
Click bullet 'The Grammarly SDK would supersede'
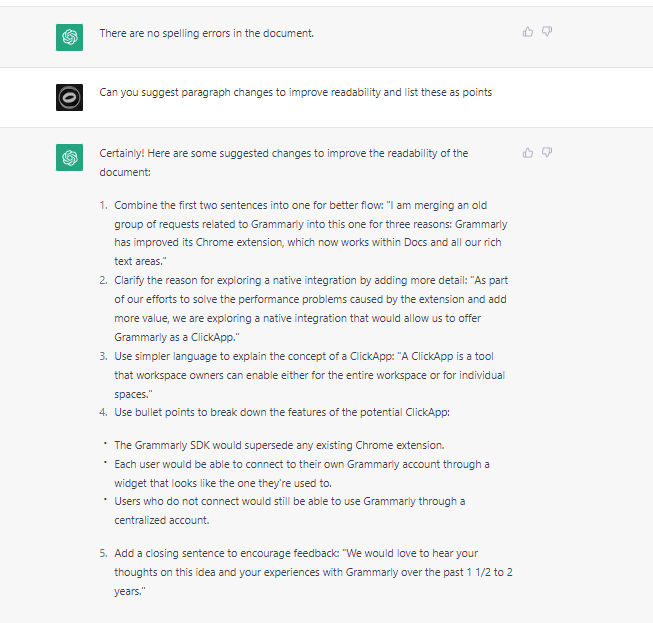(279, 445)
